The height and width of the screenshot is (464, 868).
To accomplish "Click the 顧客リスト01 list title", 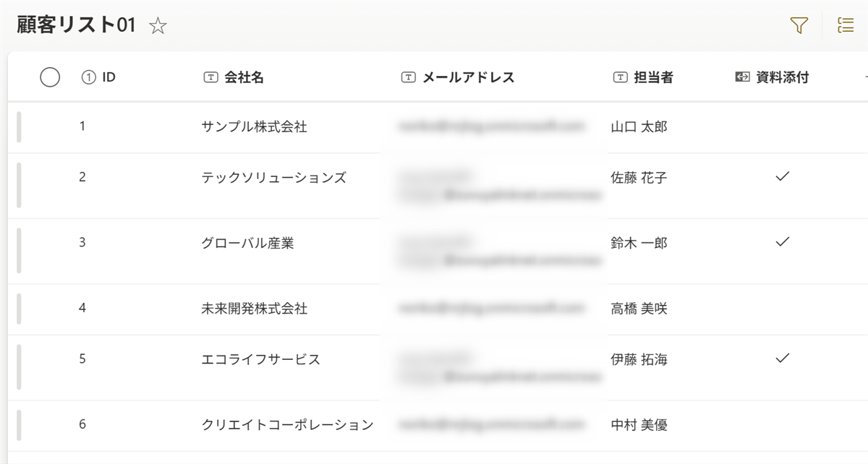I will (76, 25).
